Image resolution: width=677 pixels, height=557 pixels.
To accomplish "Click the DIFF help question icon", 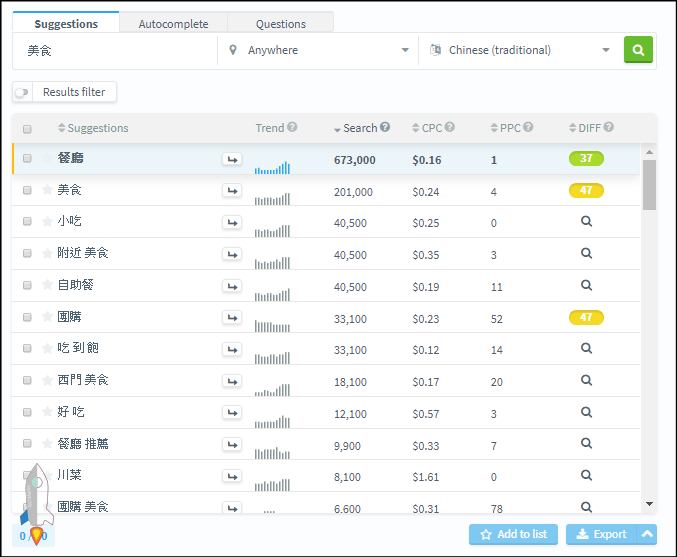I will click(609, 127).
